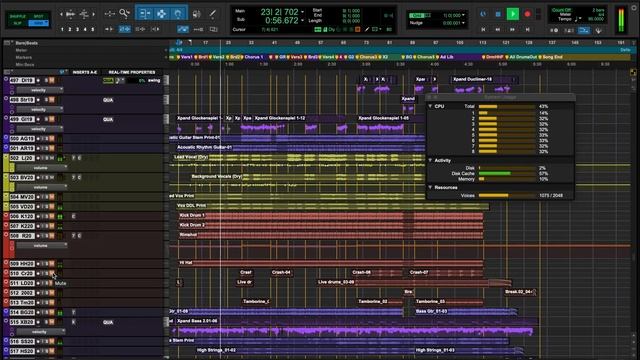Open volume view selector on track 508
The width and height of the screenshot is (640, 360).
tap(42, 246)
